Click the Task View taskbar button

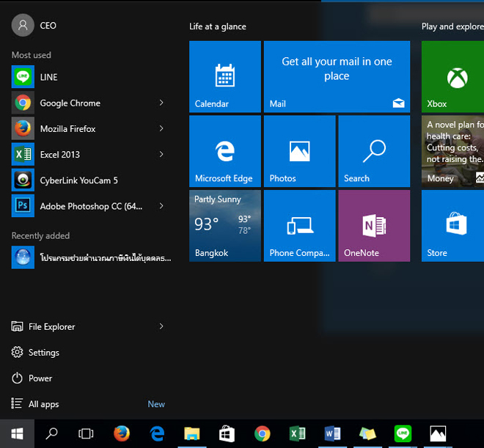[86, 433]
